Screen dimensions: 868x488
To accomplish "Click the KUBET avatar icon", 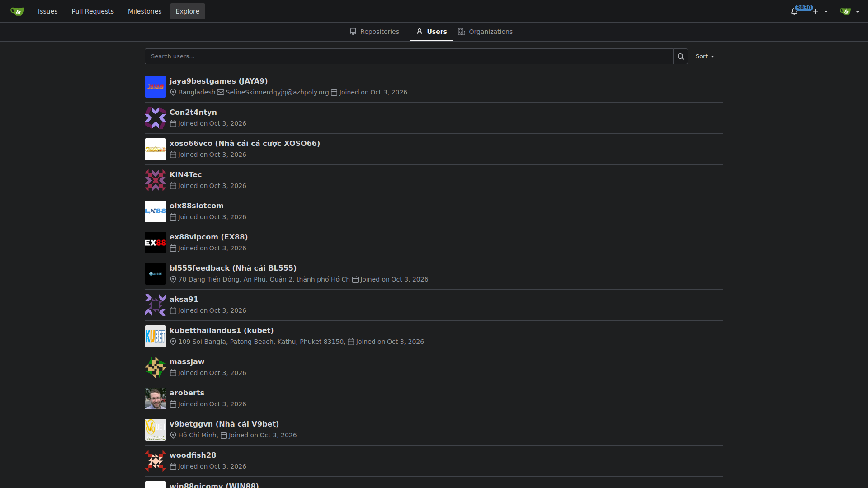I will tap(156, 336).
